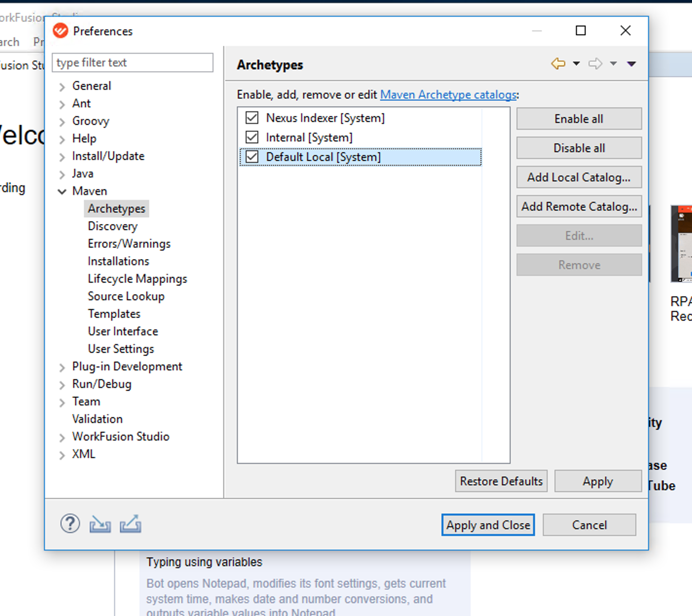Click the Import preferences icon
This screenshot has width=692, height=616.
tap(100, 524)
